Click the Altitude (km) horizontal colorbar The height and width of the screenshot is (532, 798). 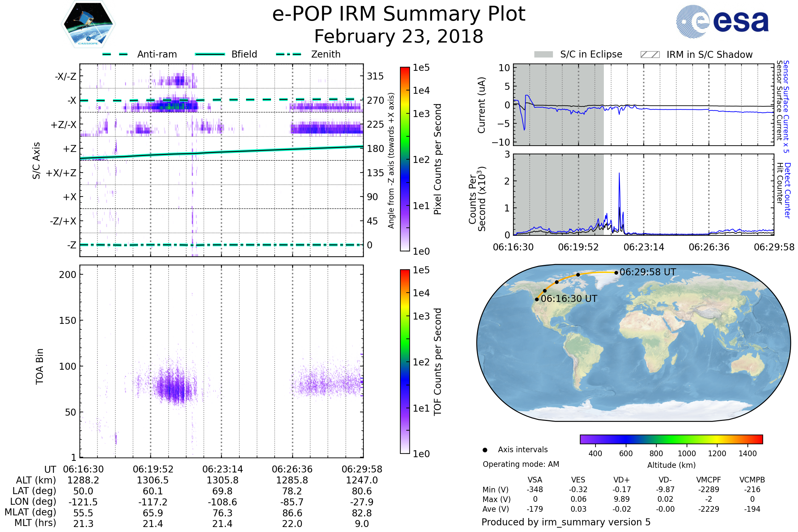(x=671, y=439)
